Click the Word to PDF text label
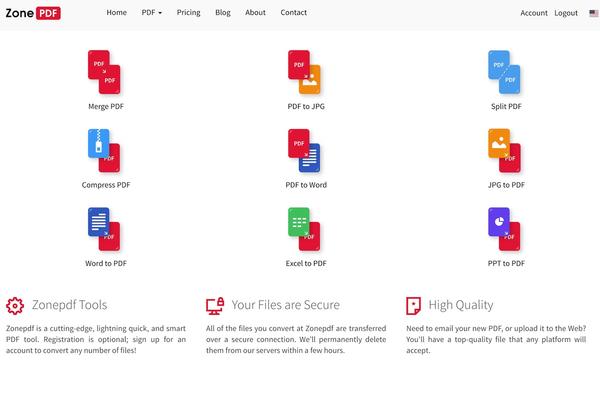The width and height of the screenshot is (600, 400). click(x=106, y=263)
